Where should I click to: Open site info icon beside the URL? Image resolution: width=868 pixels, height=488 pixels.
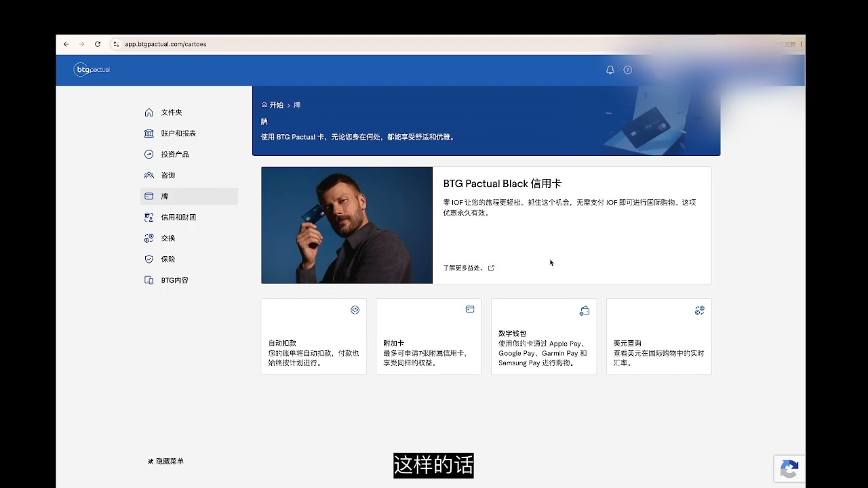pyautogui.click(x=116, y=44)
